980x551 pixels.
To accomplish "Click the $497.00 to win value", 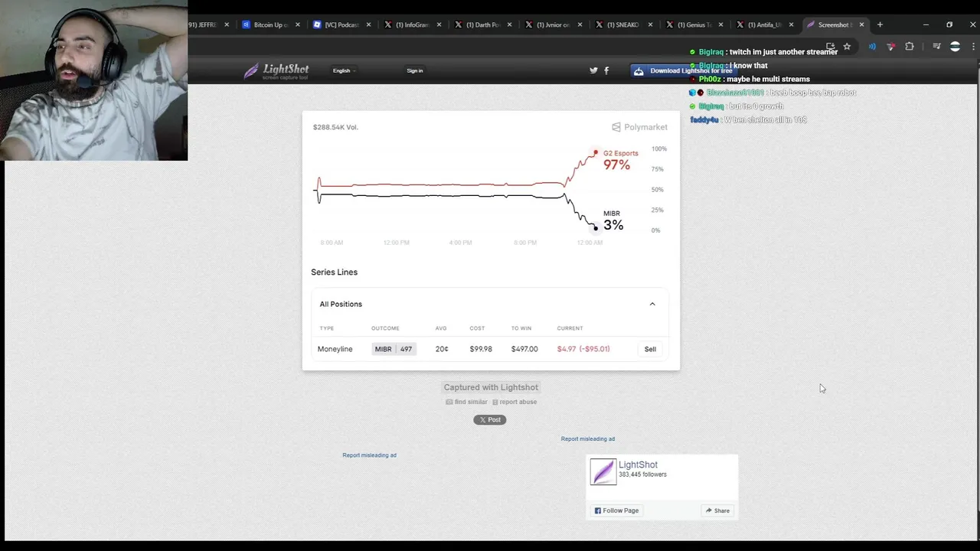I will click(524, 349).
